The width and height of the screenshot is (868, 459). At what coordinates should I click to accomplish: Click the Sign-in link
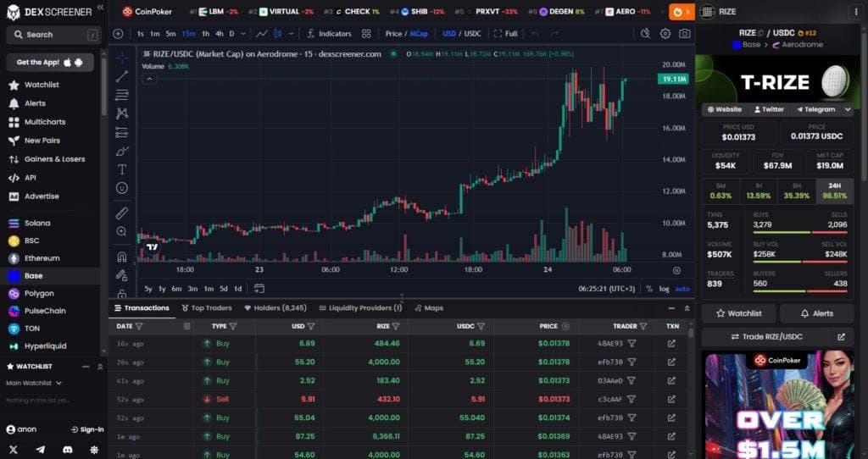click(x=87, y=429)
